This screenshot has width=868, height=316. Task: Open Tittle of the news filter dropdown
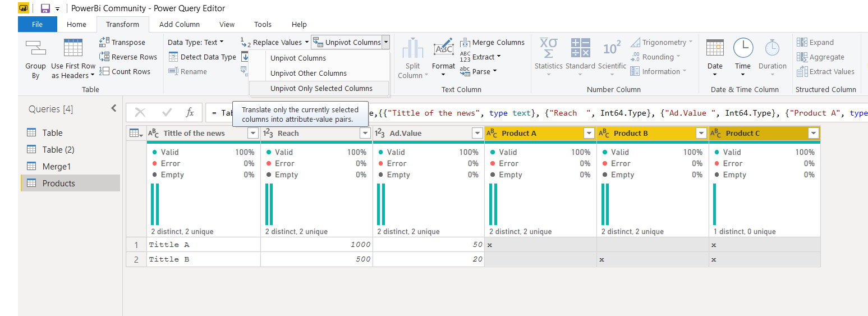pos(253,133)
